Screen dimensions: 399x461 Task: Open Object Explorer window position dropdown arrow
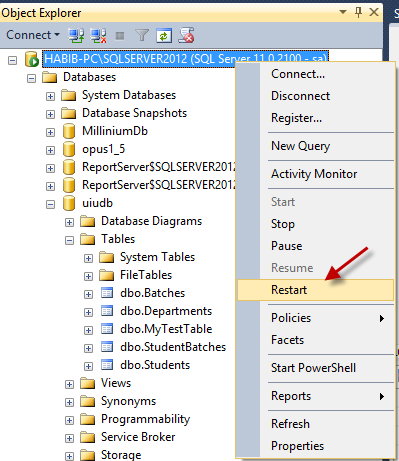tap(343, 12)
